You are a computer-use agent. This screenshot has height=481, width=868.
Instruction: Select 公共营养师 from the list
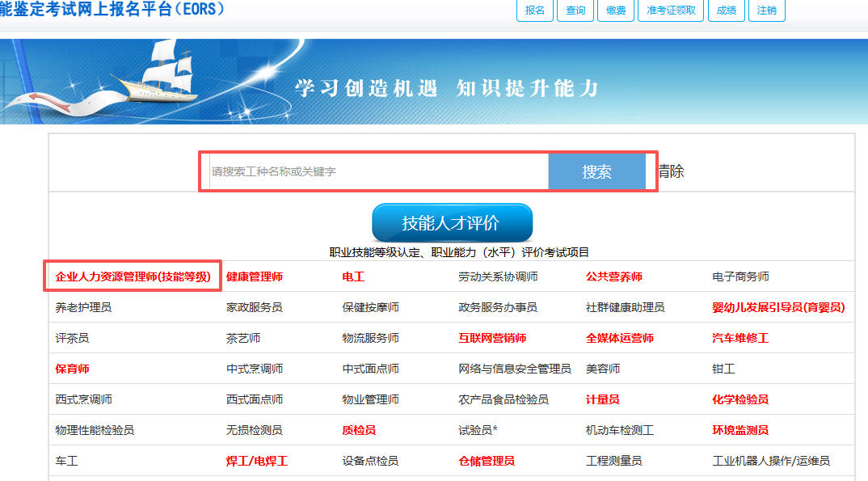click(613, 276)
